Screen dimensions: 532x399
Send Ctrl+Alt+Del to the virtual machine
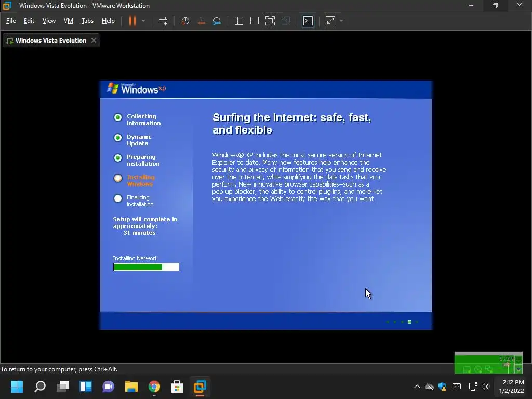tap(163, 21)
